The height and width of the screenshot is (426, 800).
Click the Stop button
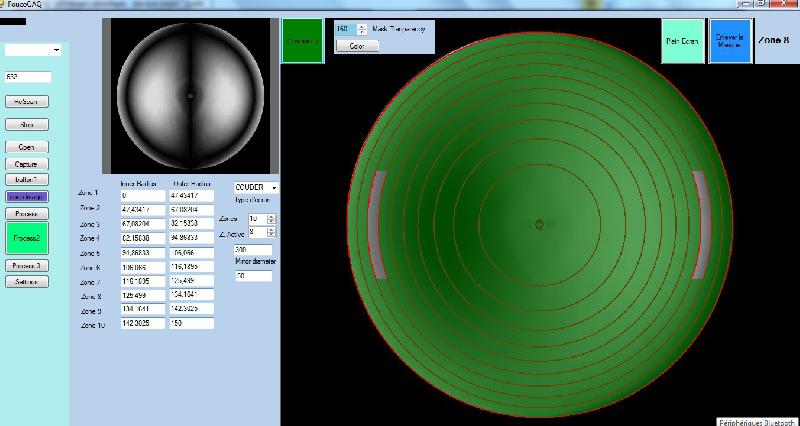27,124
